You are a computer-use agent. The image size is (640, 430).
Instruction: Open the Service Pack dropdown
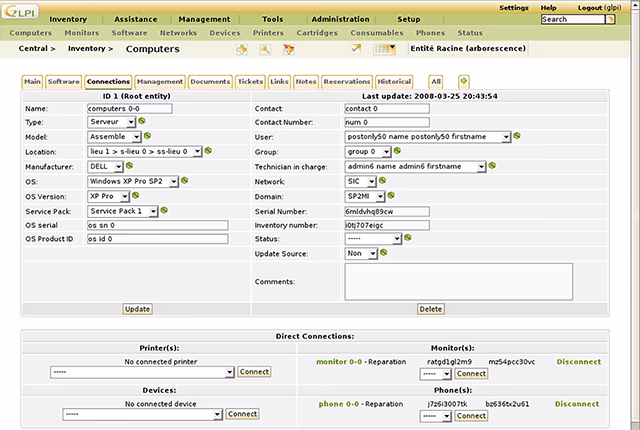[x=122, y=211]
